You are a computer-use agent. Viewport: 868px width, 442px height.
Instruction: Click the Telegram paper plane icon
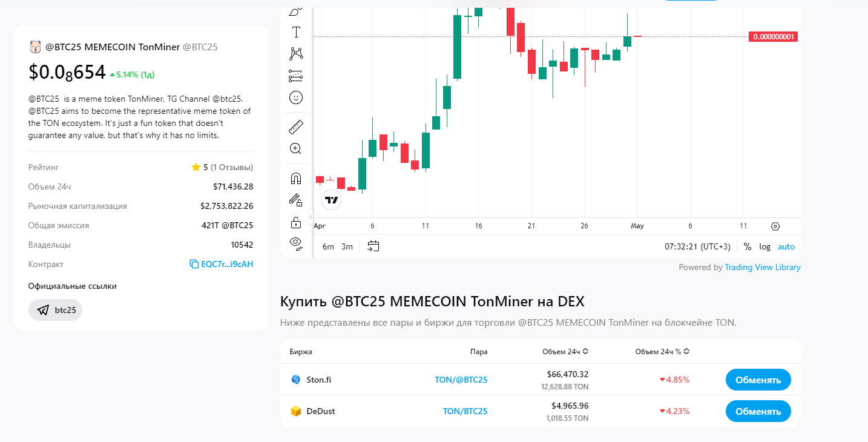click(x=43, y=310)
